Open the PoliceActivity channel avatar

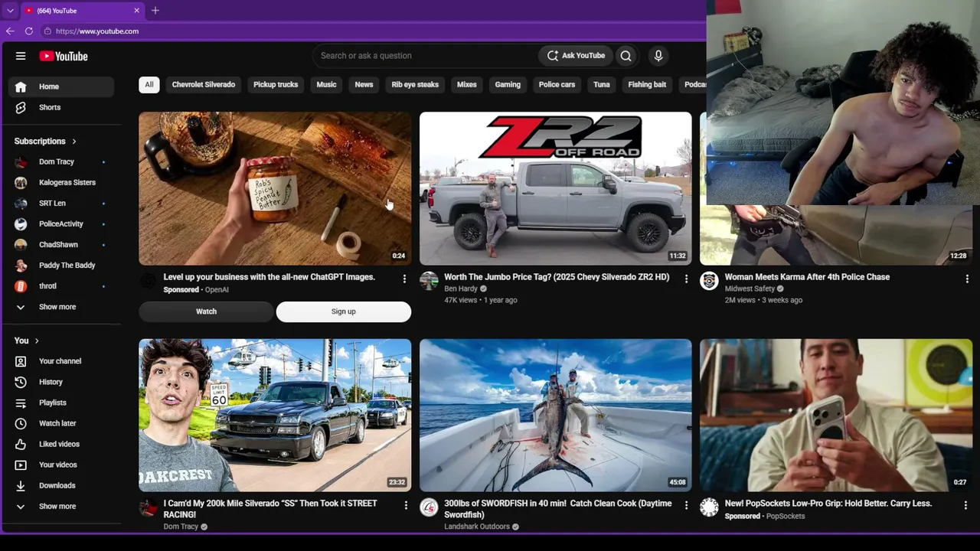pos(21,223)
